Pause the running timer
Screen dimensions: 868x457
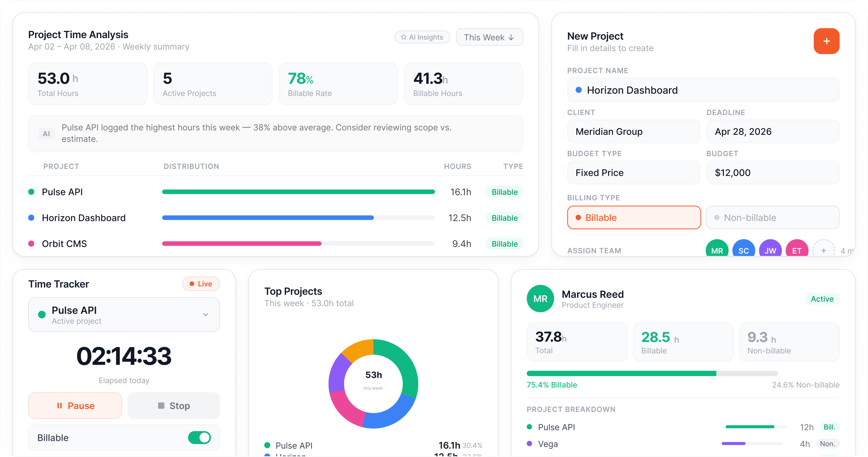pyautogui.click(x=75, y=405)
